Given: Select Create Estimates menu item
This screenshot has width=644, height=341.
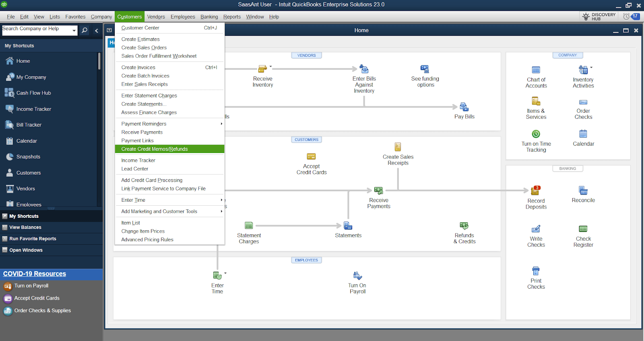Looking at the screenshot, I should tap(170, 39).
